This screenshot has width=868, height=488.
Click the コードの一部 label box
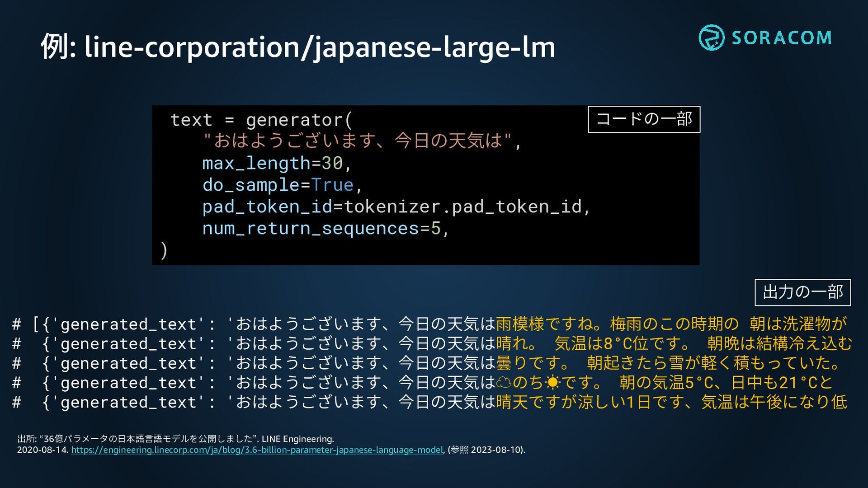tap(644, 119)
